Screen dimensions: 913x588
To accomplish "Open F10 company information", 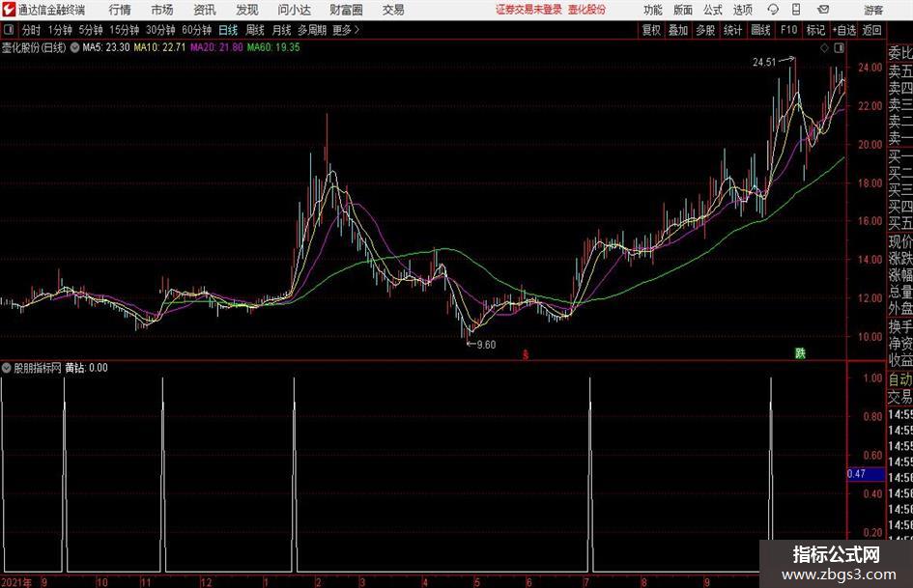I will (x=788, y=30).
